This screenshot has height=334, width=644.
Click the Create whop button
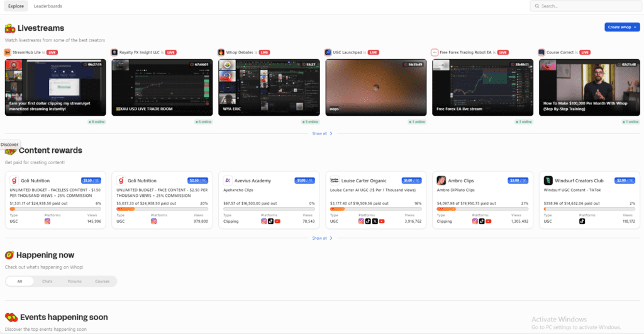[x=621, y=27]
